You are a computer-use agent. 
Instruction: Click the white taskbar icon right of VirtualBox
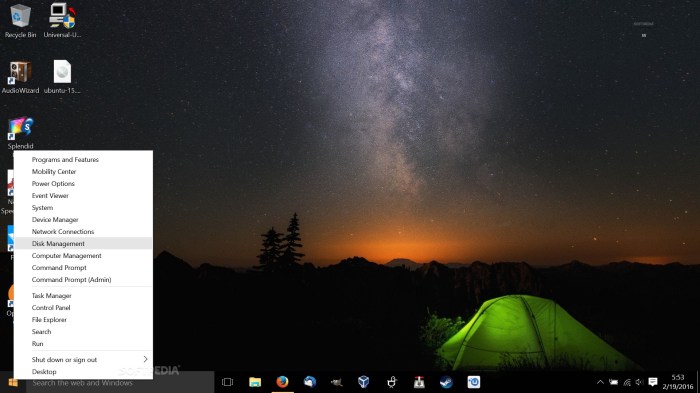[x=392, y=382]
